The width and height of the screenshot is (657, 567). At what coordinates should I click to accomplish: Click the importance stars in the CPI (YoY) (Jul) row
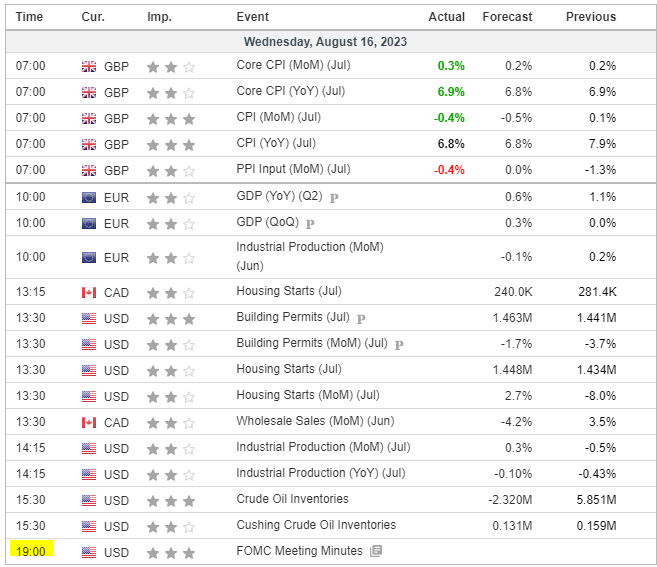coord(171,145)
